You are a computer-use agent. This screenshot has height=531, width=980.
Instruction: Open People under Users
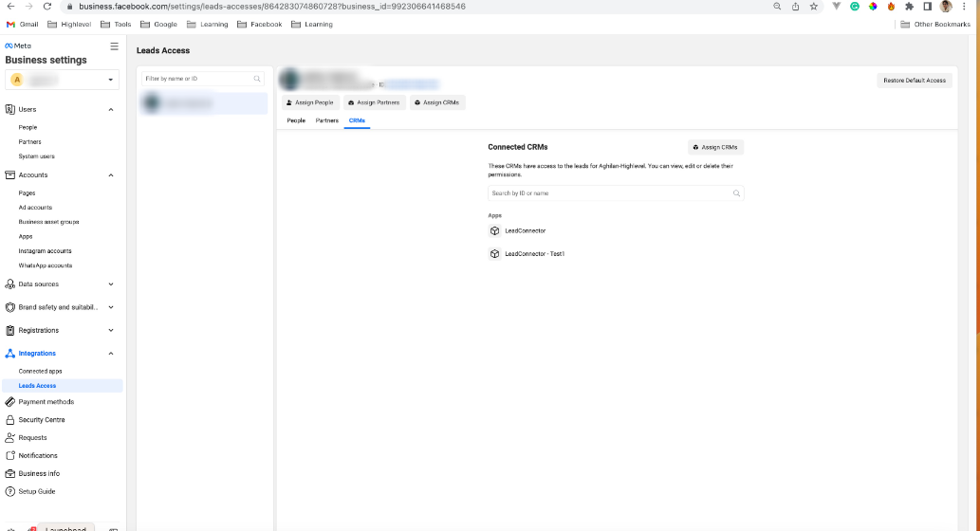point(28,127)
